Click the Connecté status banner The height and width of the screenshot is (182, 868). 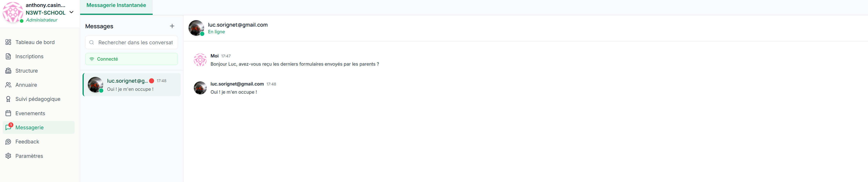tap(131, 59)
